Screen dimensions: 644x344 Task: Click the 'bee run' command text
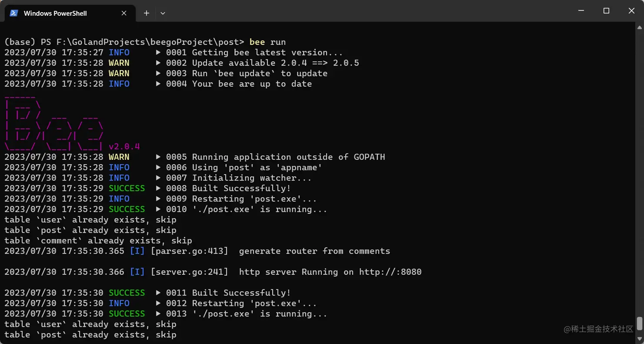(267, 42)
